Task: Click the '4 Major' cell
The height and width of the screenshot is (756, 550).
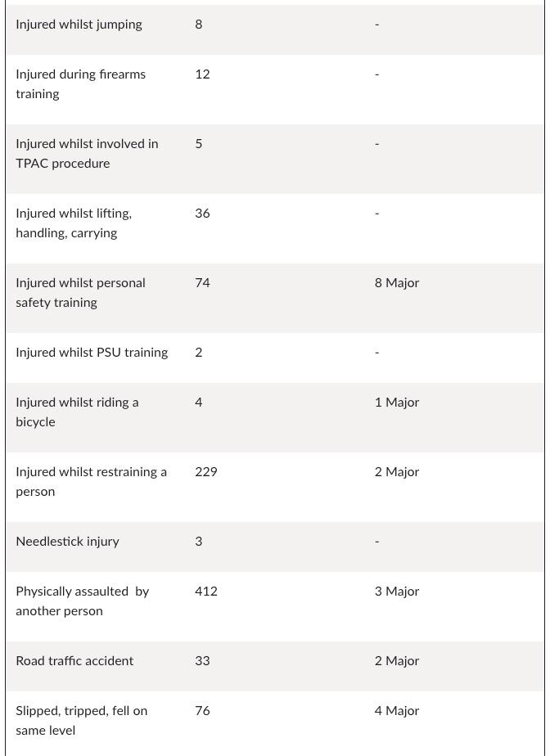Action: click(x=397, y=711)
